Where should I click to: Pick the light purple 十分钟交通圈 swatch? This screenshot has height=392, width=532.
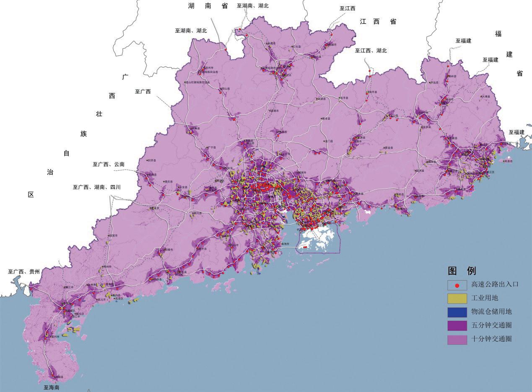(x=457, y=339)
